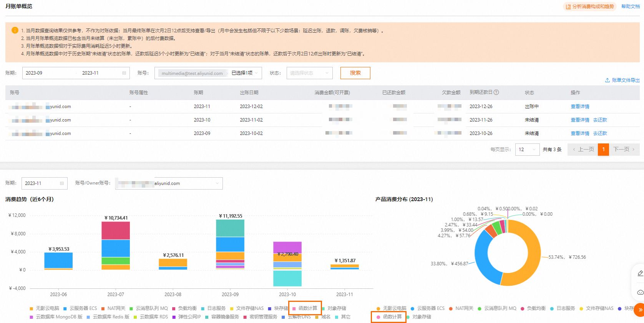Toggle 密钥管理服务 legend item
The height and width of the screenshot is (323, 644).
[260, 317]
